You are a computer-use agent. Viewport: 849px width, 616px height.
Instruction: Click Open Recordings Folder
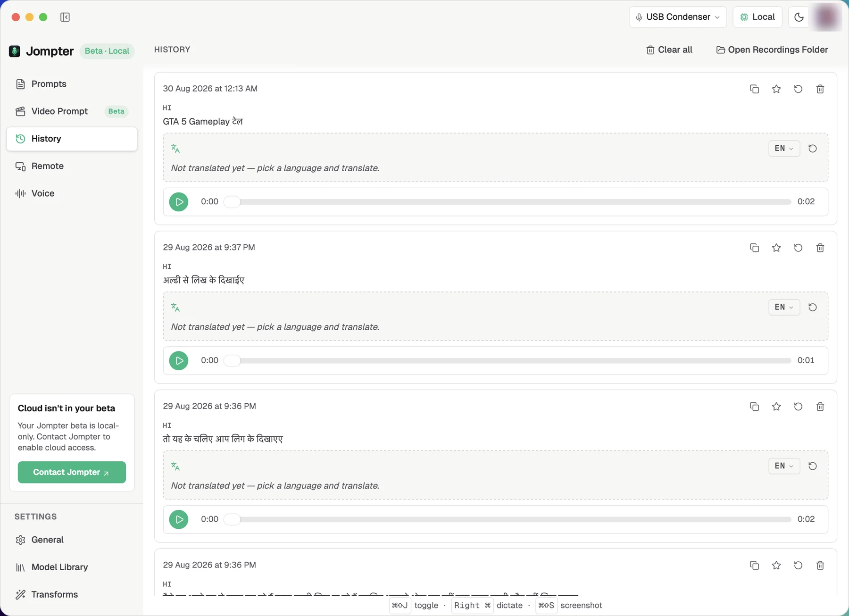772,50
